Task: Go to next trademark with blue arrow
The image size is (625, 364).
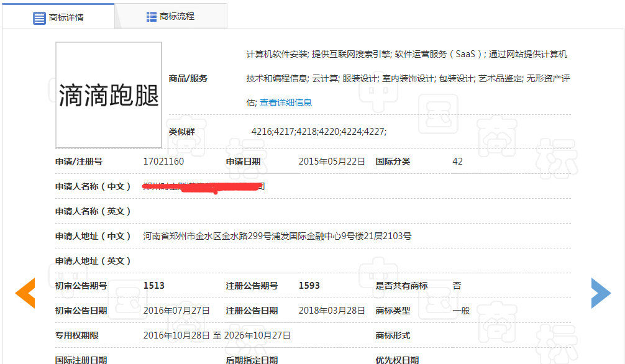Action: (600, 293)
